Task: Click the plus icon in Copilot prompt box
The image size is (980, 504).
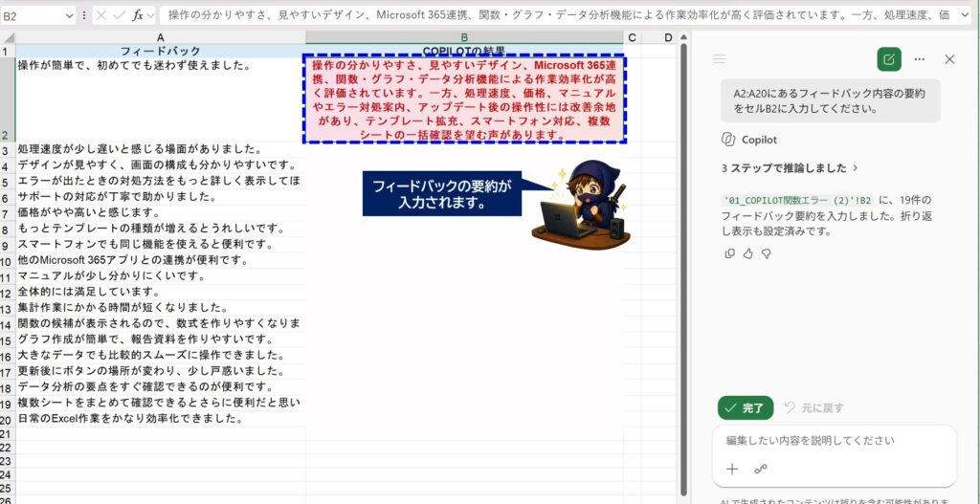Action: coord(732,469)
